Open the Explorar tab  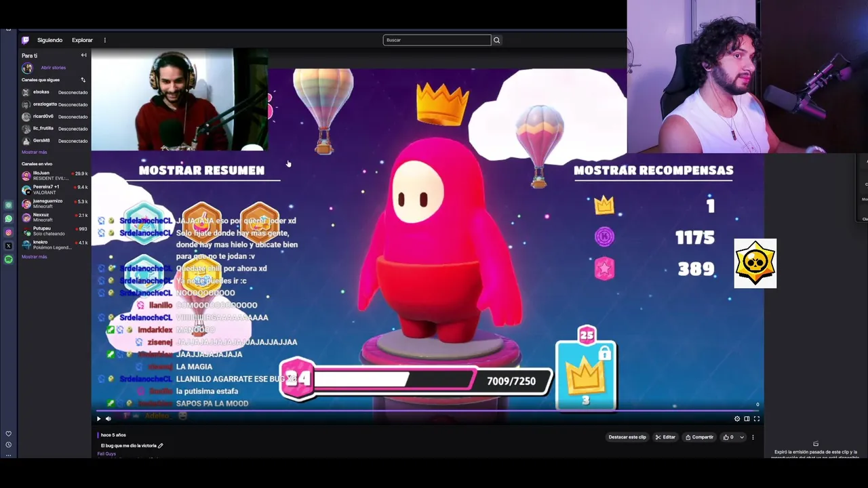(x=82, y=40)
